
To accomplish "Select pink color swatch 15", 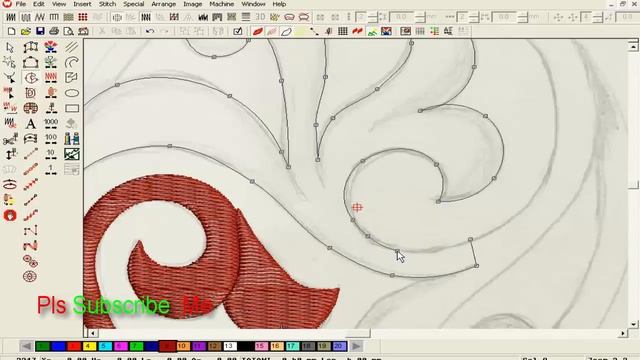I will [x=261, y=346].
